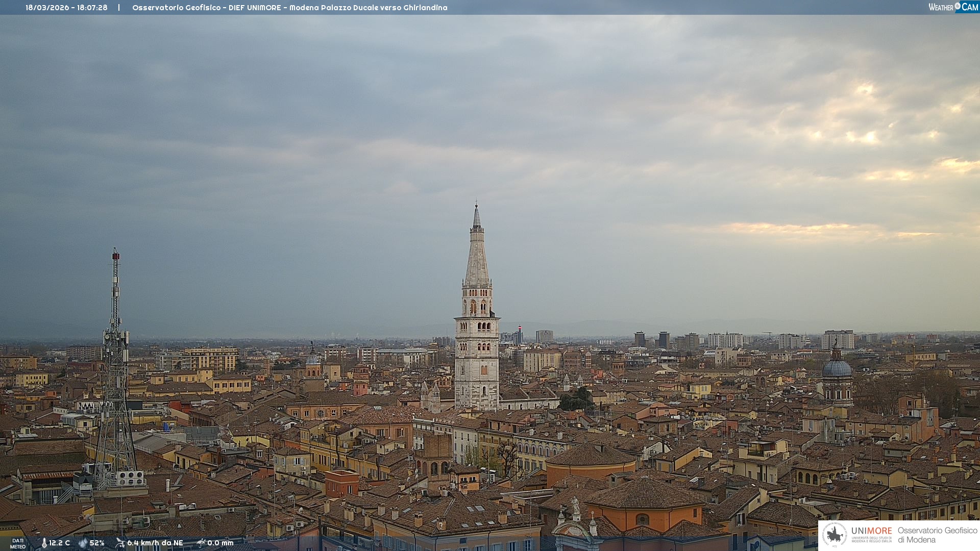Screen dimensions: 980x551
Task: Open the DATI METEO label
Action: pyautogui.click(x=18, y=543)
